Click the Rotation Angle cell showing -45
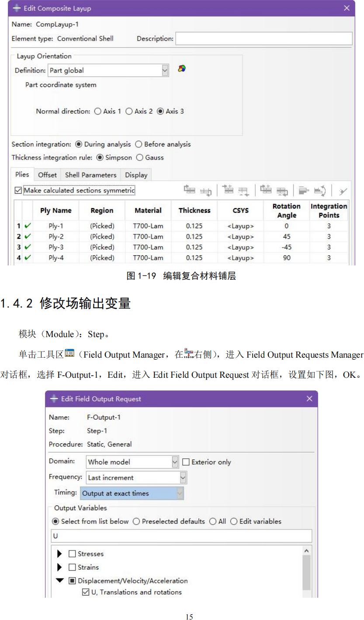Viewport: 364px width, 620px height. 287,247
